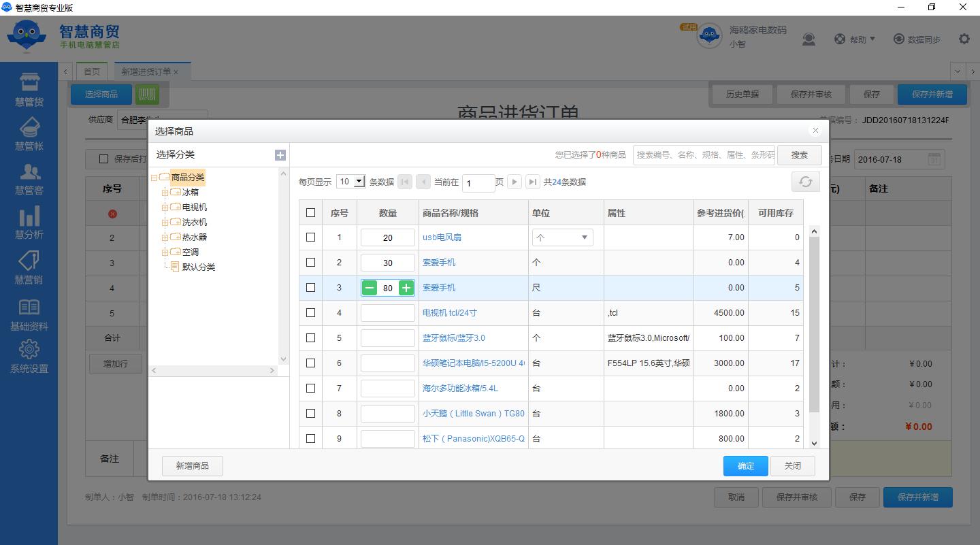Click the product search input field
This screenshot has width=980, height=545.
click(704, 155)
